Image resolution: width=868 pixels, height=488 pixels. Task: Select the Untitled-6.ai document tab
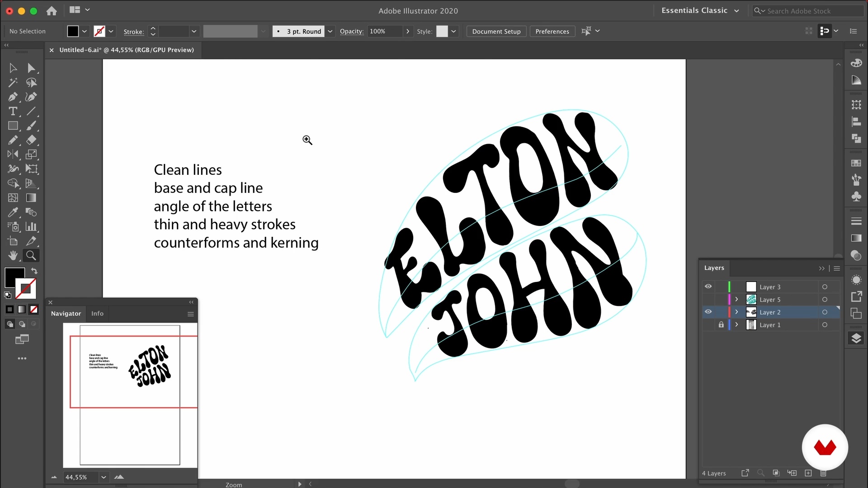click(x=127, y=50)
